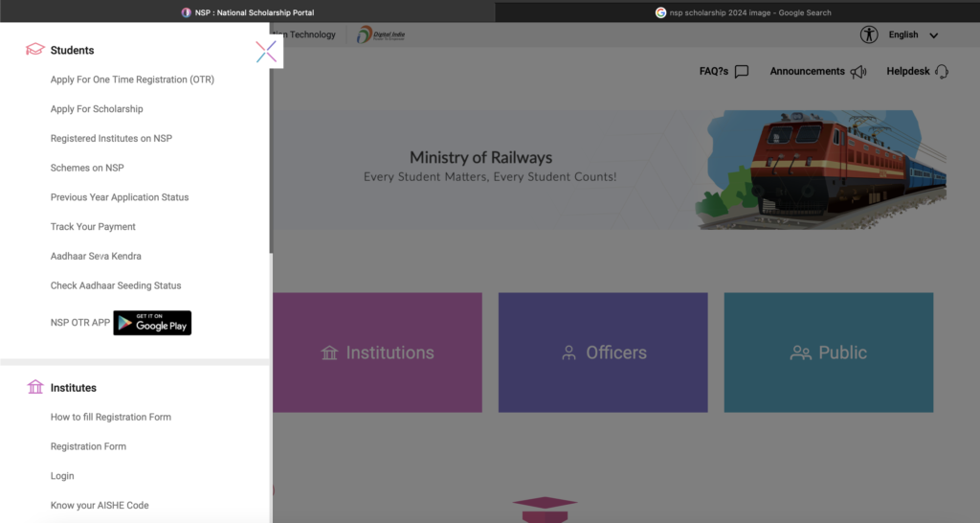Viewport: 980px width, 523px height.
Task: Open the Institutes Login link
Action: tap(62, 475)
